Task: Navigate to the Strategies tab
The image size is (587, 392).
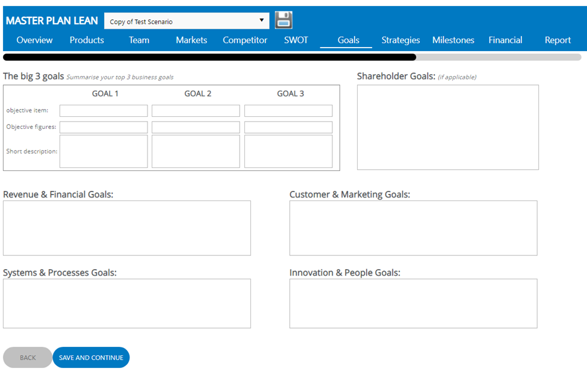Action: pyautogui.click(x=400, y=40)
